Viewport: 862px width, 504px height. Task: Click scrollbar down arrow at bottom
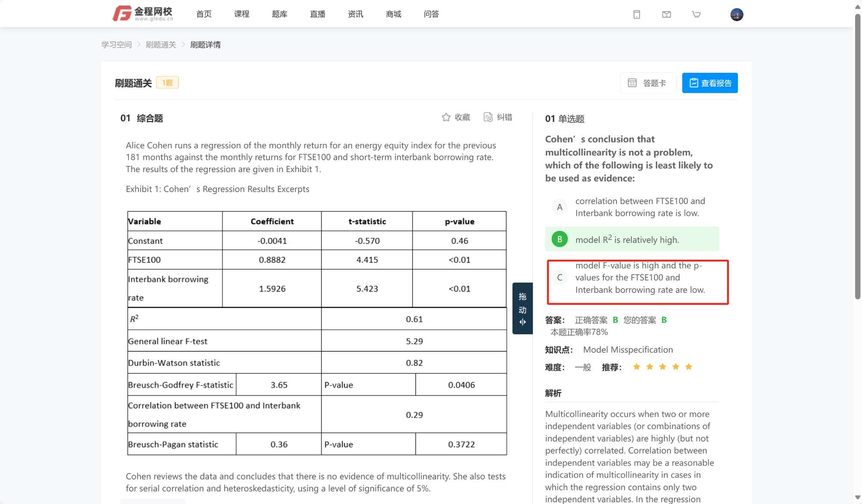857,498
